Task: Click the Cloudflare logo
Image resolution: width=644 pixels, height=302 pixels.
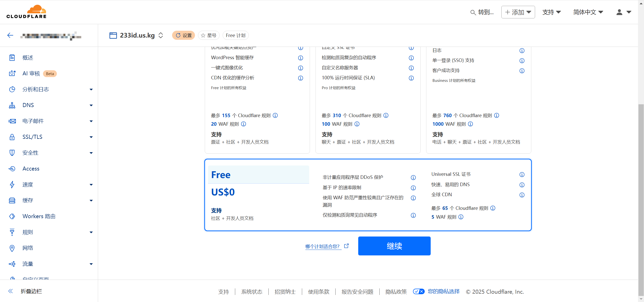Action: click(x=26, y=12)
